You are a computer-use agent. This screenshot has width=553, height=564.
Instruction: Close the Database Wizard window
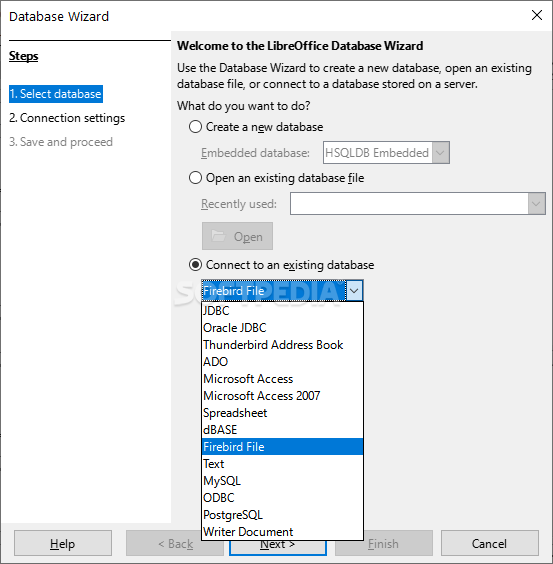pos(537,15)
